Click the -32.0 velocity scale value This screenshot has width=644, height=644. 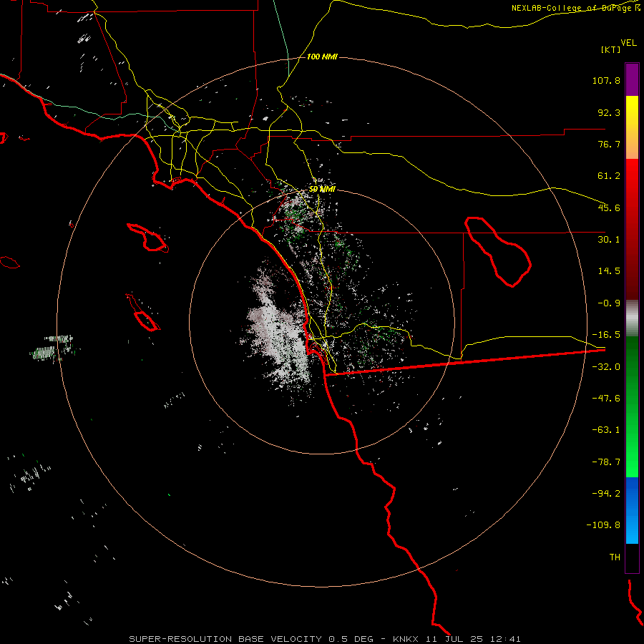[x=606, y=367]
